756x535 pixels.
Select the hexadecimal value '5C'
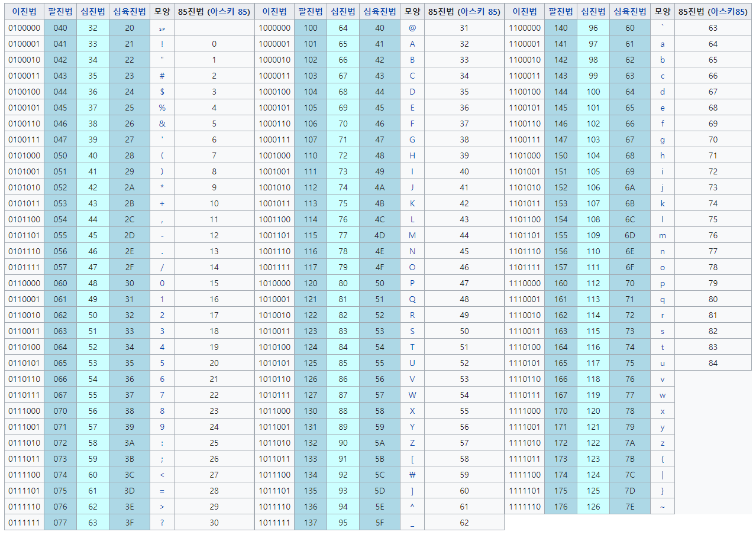click(380, 475)
